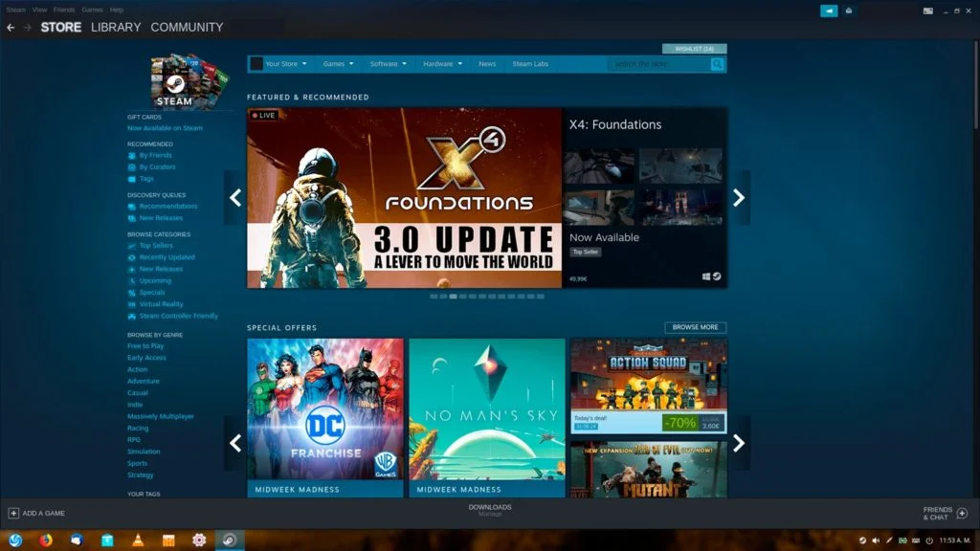Screen dimensions: 980x551
Task: Click the Browse More button
Action: coord(695,327)
